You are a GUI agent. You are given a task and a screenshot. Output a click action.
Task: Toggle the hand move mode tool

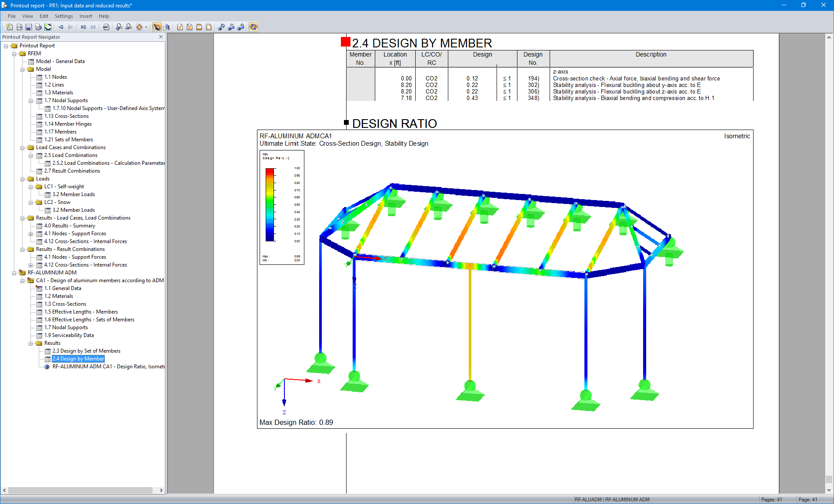(157, 27)
